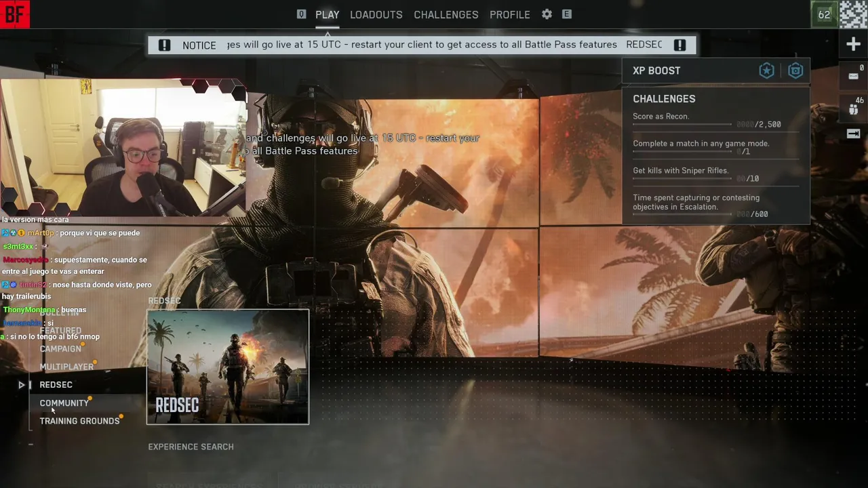Open the player level 62 badge
Image resolution: width=868 pixels, height=488 pixels.
coord(824,15)
